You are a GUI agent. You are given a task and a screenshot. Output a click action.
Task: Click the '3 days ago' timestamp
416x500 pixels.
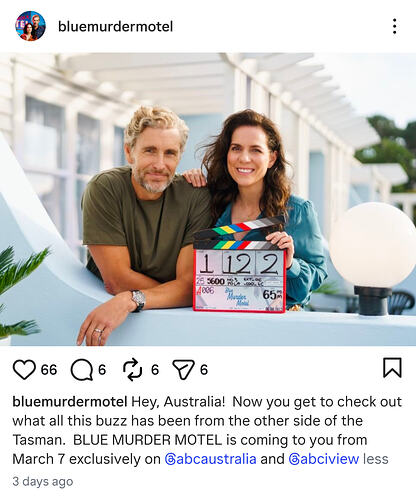[43, 482]
